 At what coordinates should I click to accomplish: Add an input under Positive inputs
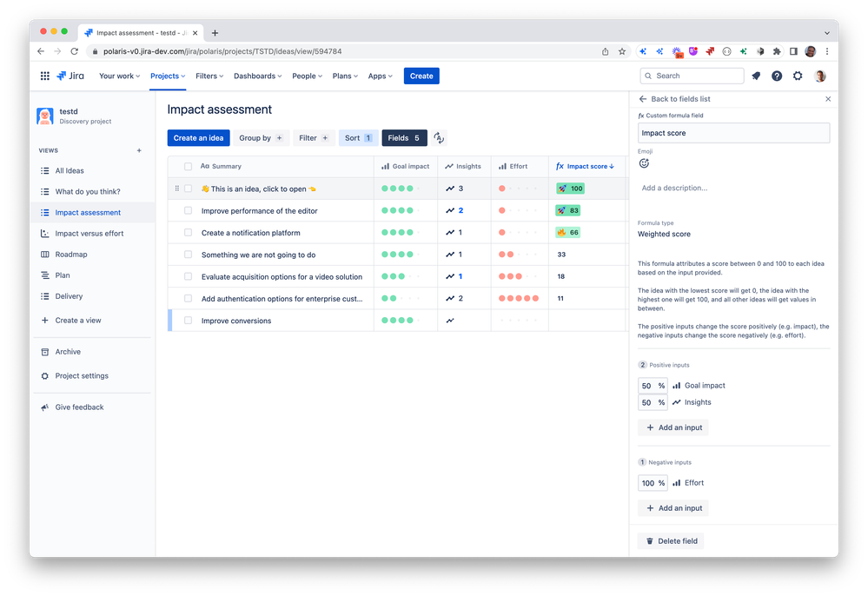point(673,427)
